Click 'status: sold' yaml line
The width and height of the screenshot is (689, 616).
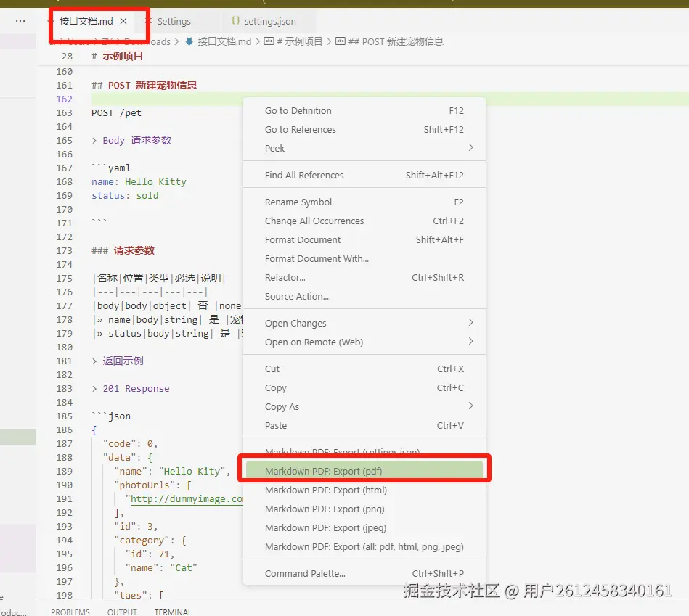click(x=125, y=195)
